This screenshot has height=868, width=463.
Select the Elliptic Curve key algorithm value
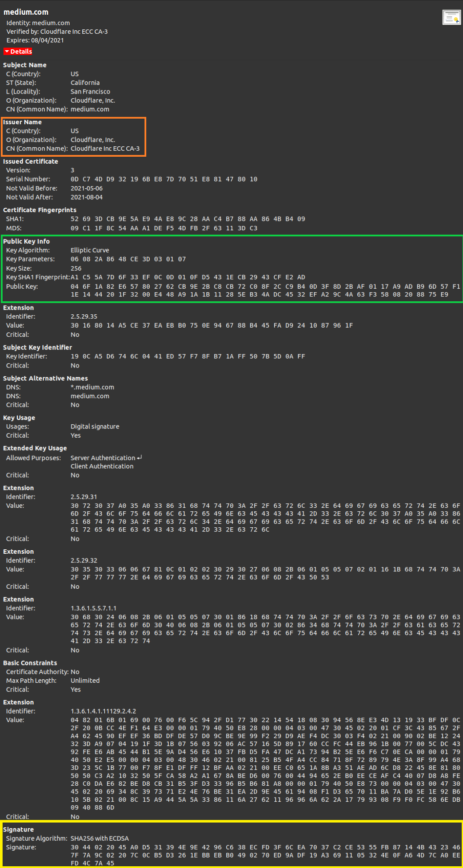[90, 250]
